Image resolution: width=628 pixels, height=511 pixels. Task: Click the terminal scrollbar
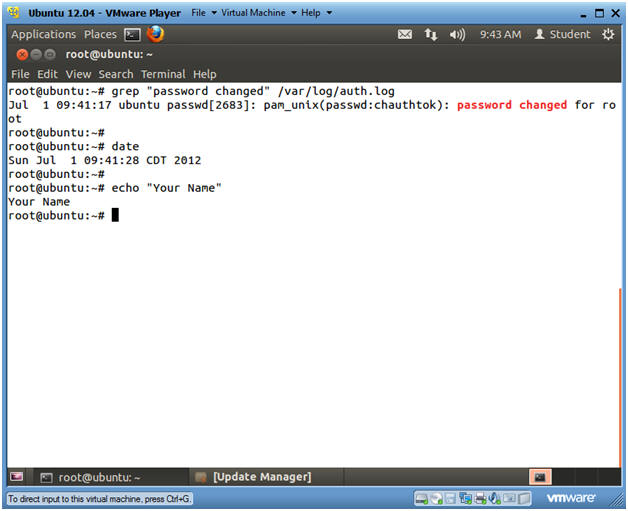click(x=620, y=376)
